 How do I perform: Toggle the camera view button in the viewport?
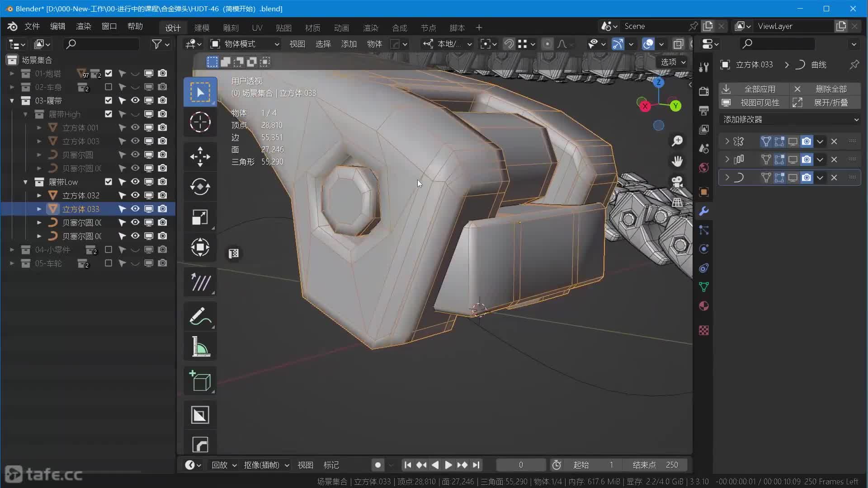[677, 182]
